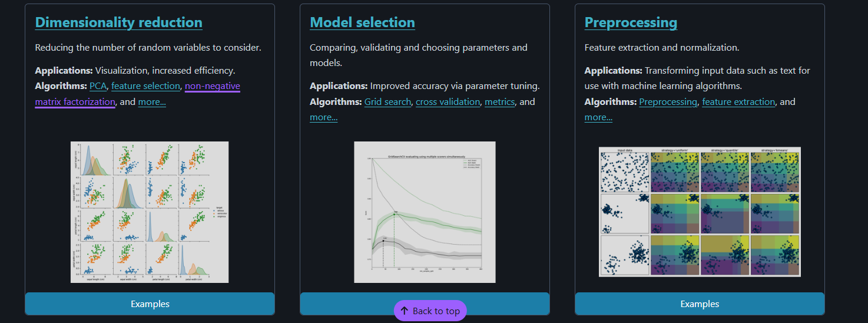Open the metrics link
Screen dimensions: 868x323
click(x=499, y=102)
